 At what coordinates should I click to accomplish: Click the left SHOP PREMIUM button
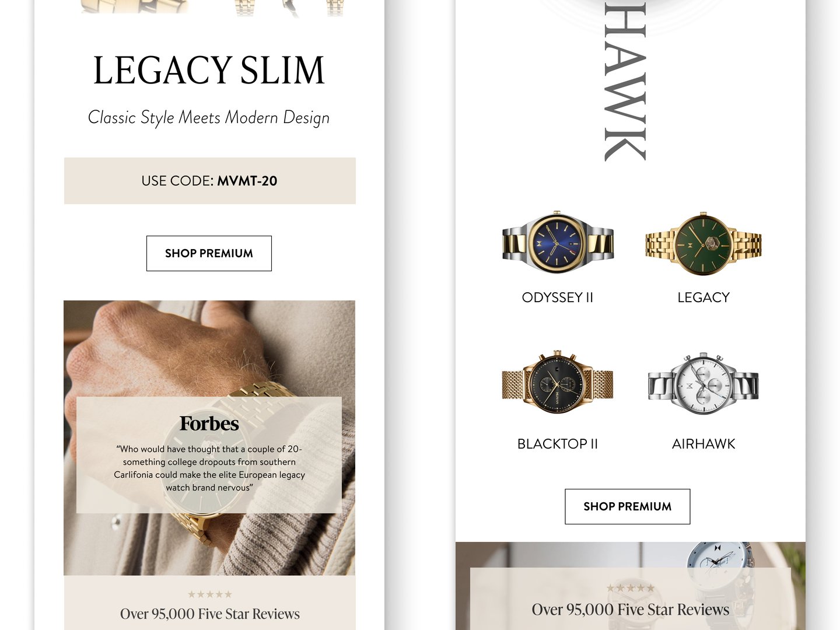209,253
